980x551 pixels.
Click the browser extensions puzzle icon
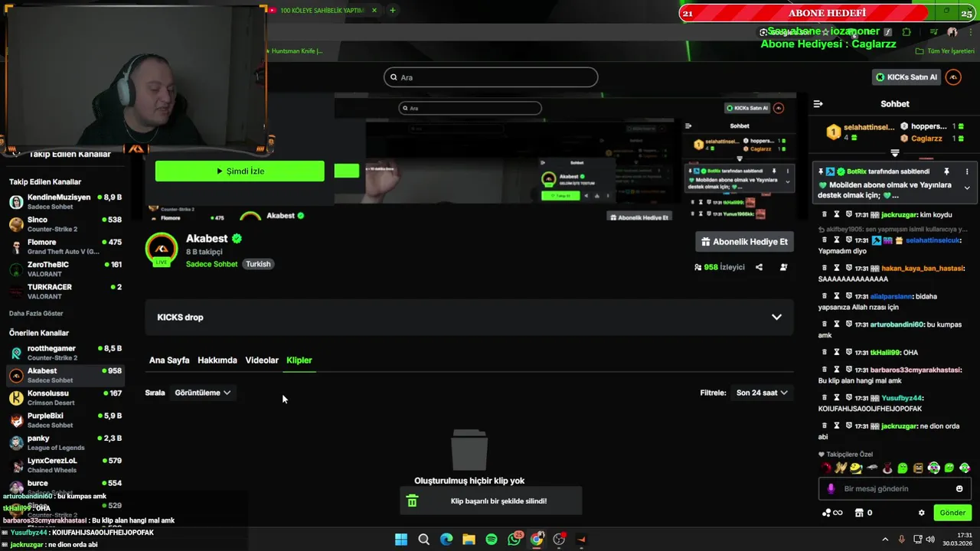click(x=906, y=32)
